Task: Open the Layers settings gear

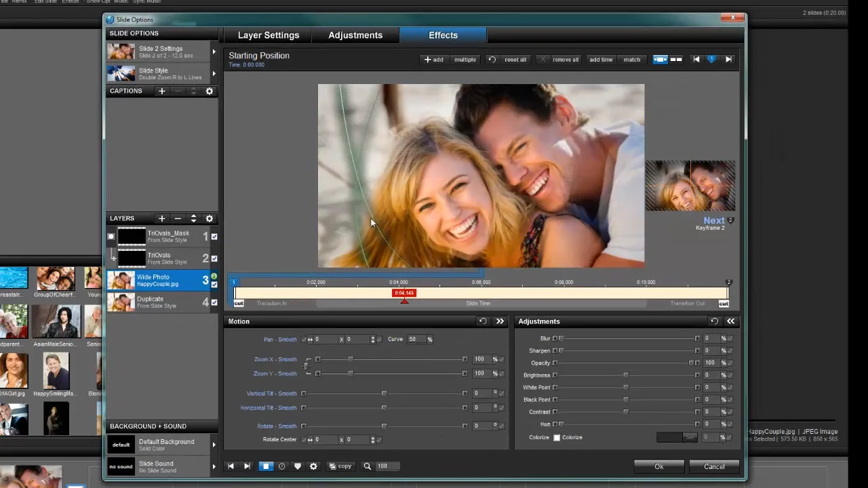Action: coord(210,218)
